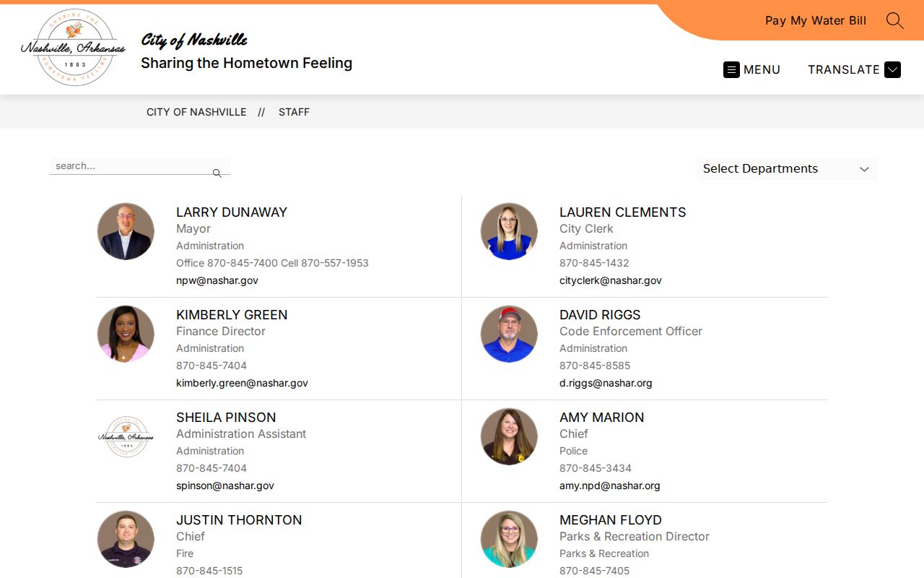
Task: Click the name LAUREN CLEMENTS
Action: (x=623, y=212)
